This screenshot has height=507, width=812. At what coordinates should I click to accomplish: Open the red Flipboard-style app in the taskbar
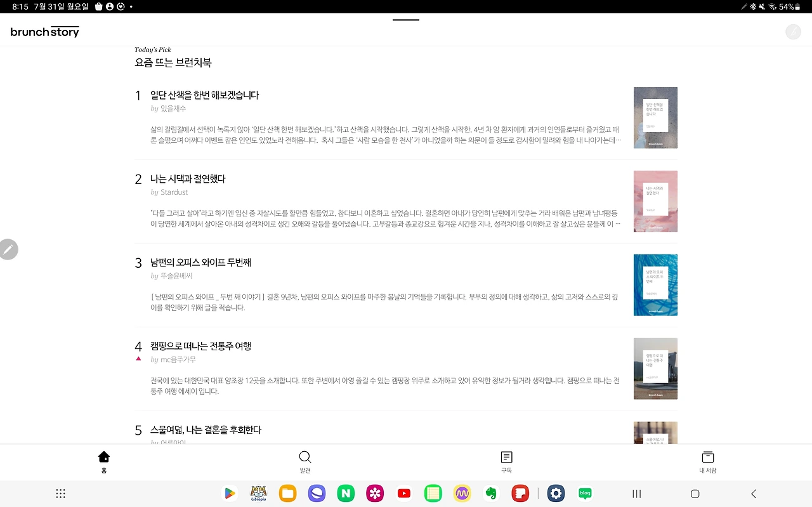(520, 494)
